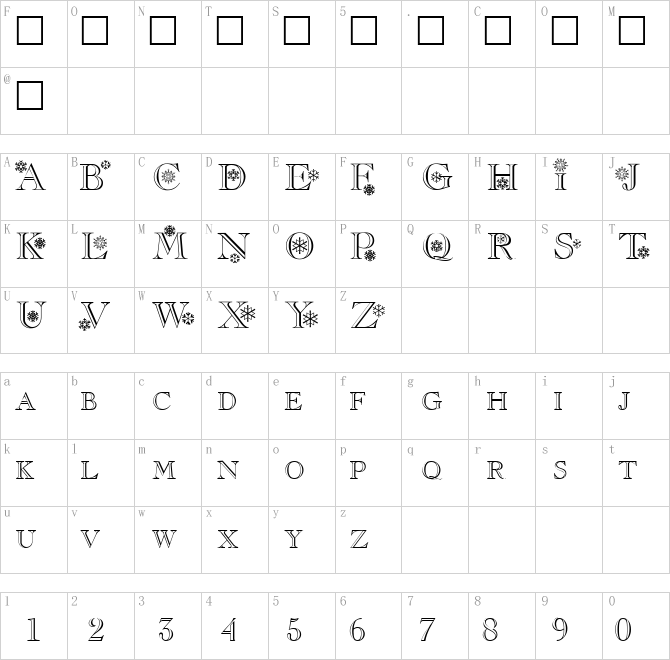Select the snowflake-decorated capital M glyph
The image size is (670, 660).
(x=166, y=243)
